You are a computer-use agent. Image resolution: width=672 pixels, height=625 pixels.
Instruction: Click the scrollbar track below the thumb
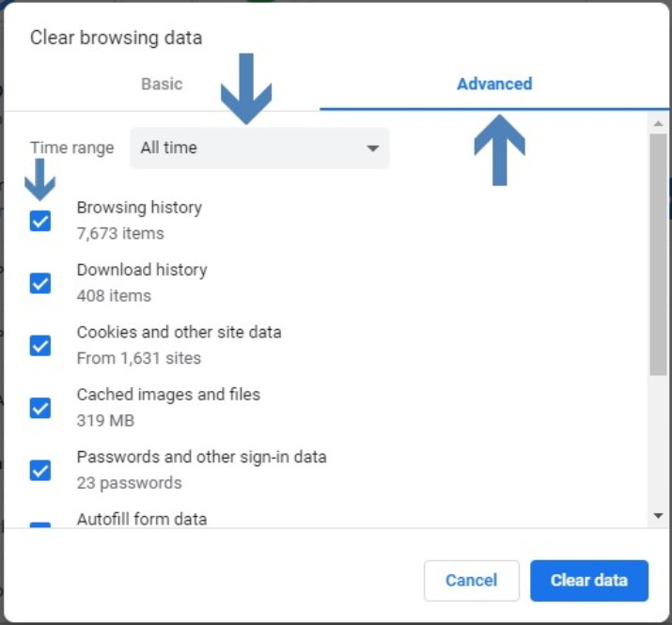(x=658, y=442)
